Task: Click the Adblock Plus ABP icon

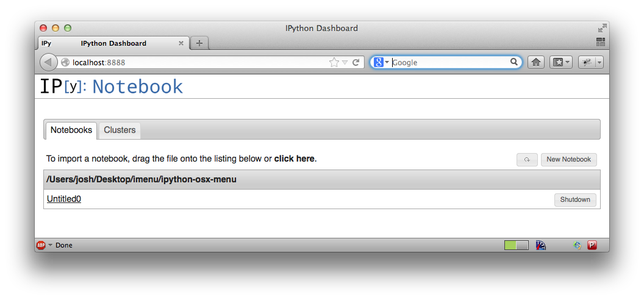Action: (41, 245)
